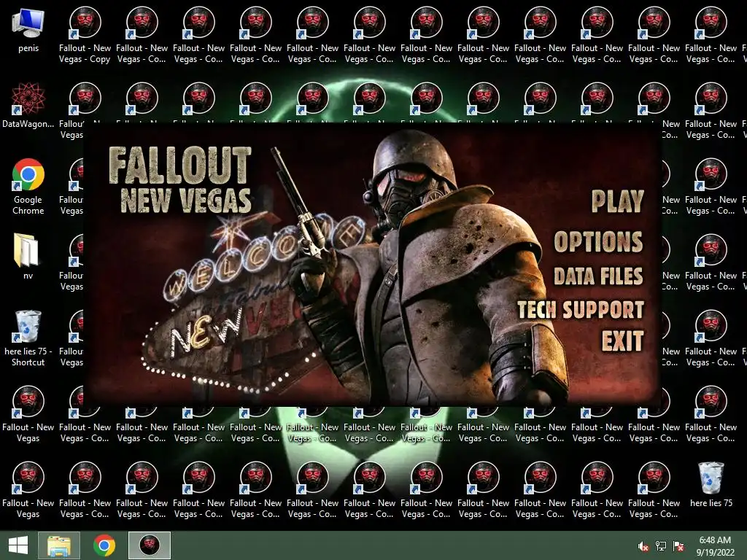This screenshot has width=747, height=560.
Task: Click the muted volume tray icon
Action: point(643,546)
